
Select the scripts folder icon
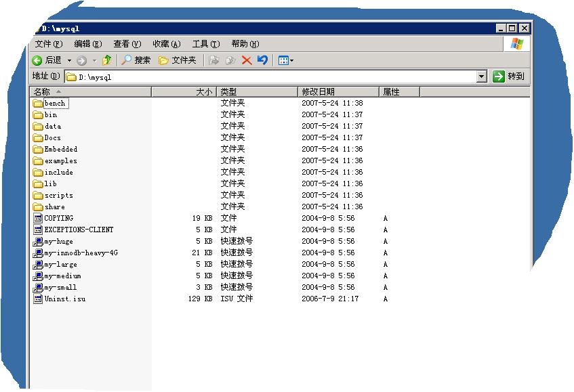(x=38, y=195)
